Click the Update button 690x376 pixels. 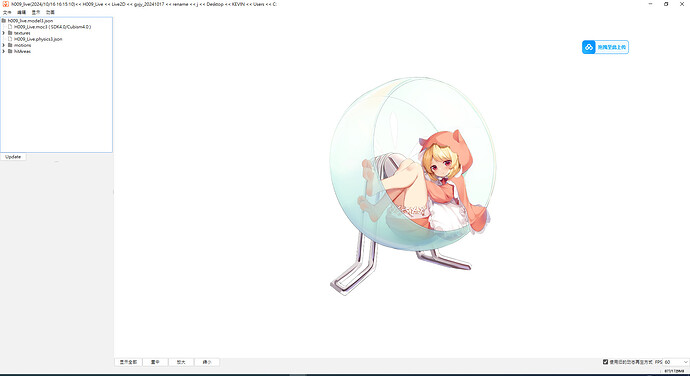[x=13, y=157]
